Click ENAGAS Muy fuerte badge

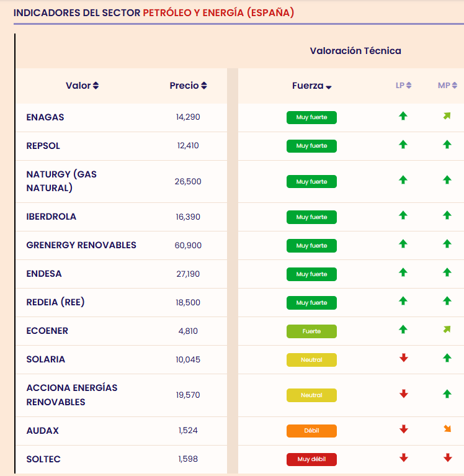point(311,117)
